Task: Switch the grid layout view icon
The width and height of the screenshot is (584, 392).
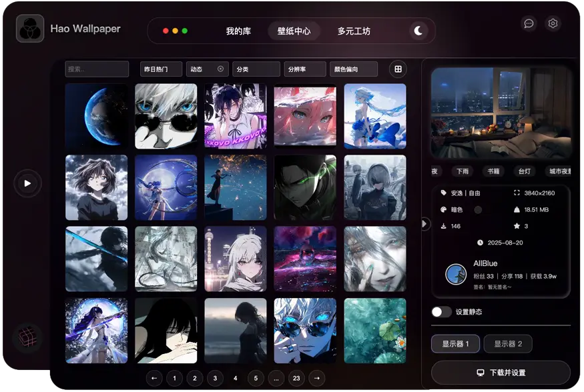Action: click(398, 69)
